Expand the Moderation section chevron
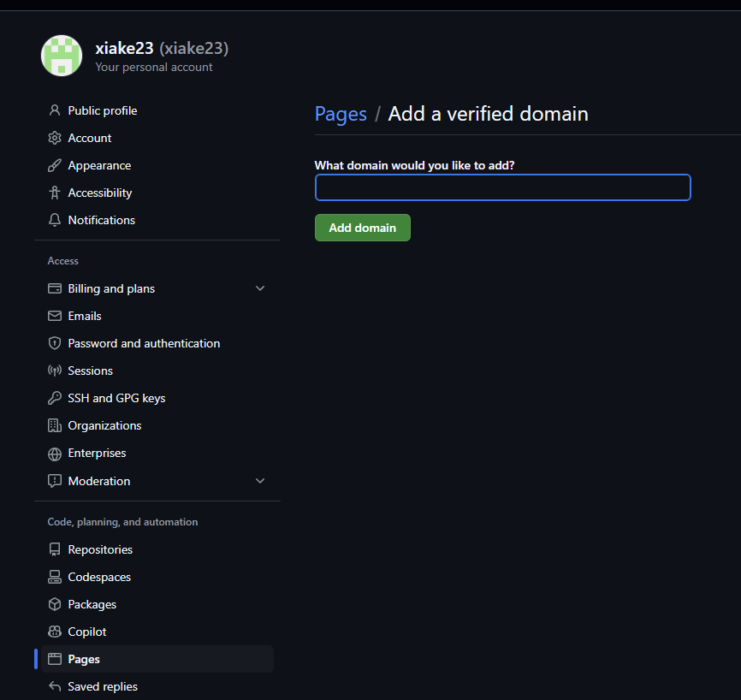 pos(260,481)
